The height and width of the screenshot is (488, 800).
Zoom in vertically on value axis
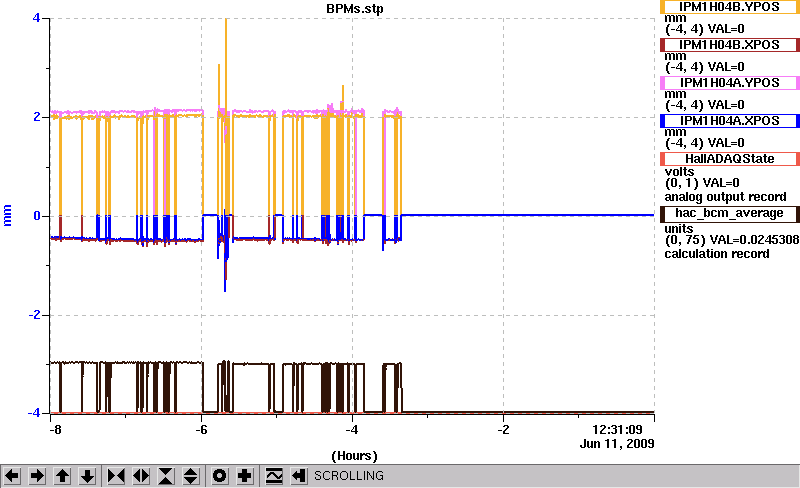pyautogui.click(x=166, y=476)
